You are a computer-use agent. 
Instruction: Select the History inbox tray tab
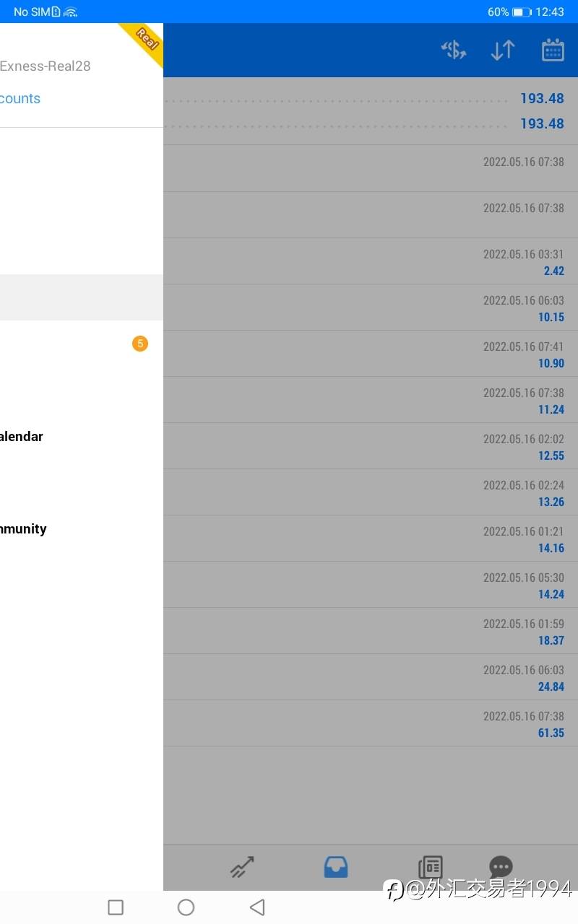pos(336,866)
